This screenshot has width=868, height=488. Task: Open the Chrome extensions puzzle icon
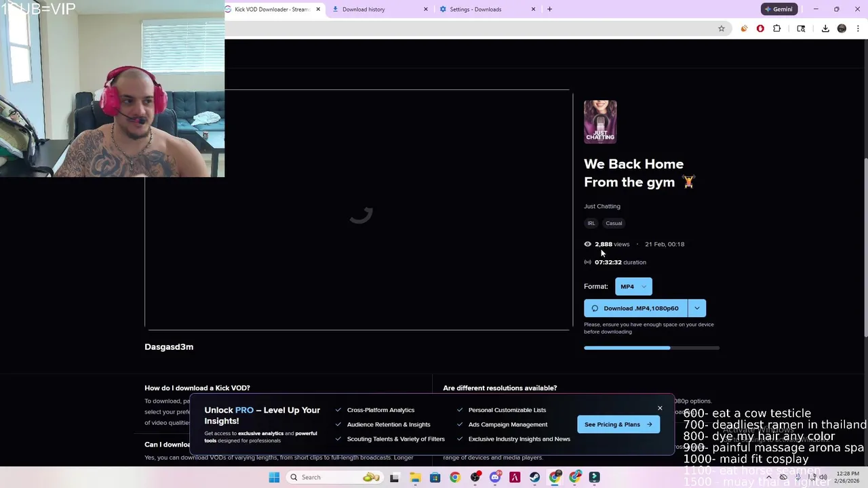point(777,28)
